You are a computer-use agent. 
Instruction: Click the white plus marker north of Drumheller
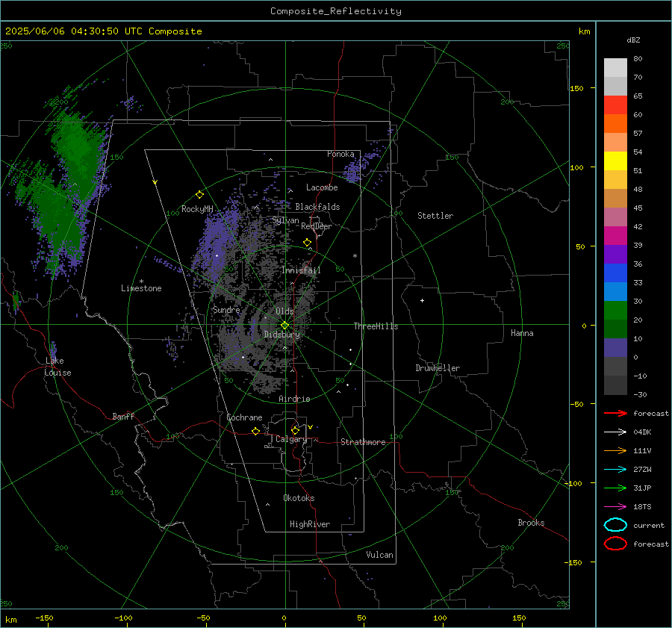(x=422, y=300)
